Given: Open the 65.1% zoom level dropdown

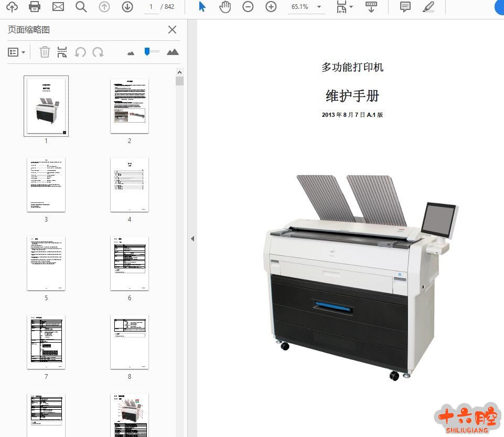Looking at the screenshot, I should (319, 7).
